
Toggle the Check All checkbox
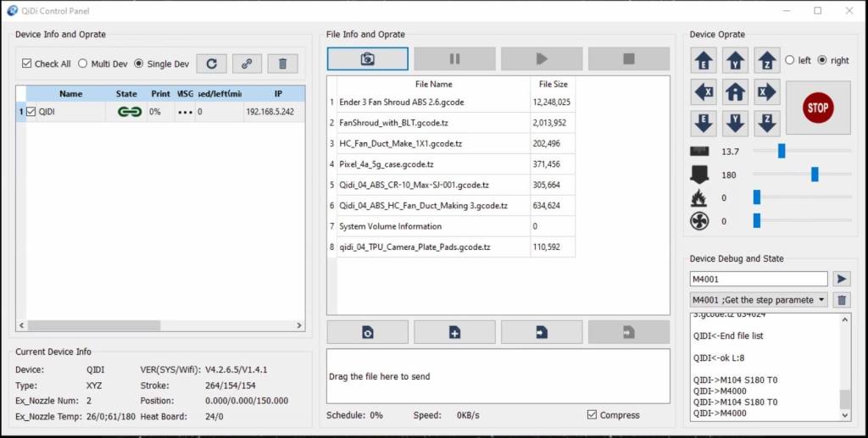(x=26, y=64)
